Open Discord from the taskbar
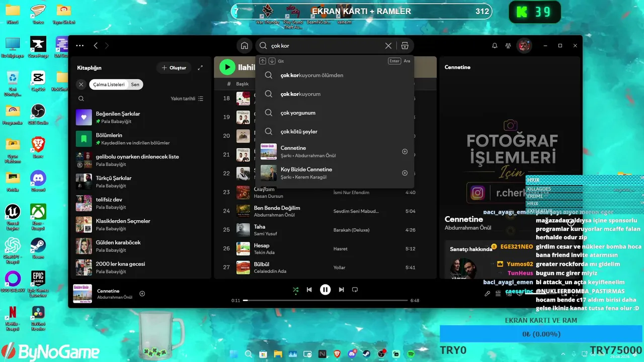This screenshot has width=644, height=362. click(x=352, y=354)
